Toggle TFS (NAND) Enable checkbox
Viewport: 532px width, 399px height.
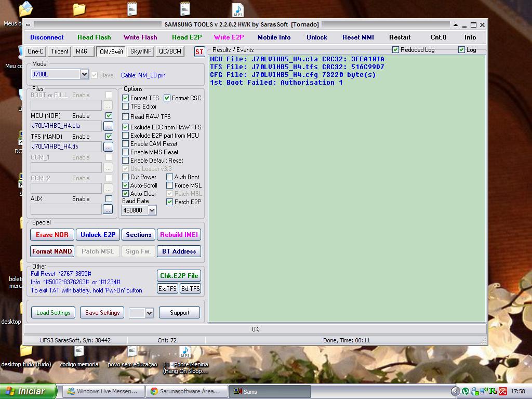coord(109,137)
